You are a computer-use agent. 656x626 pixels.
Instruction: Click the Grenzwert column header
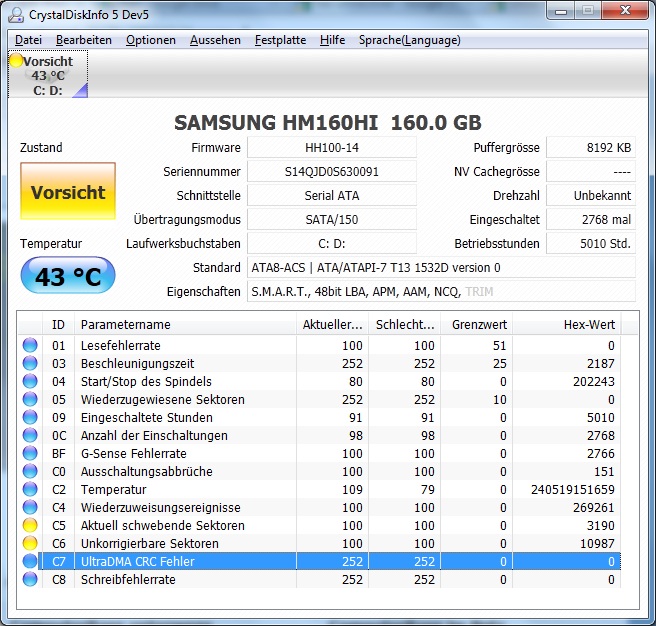pyautogui.click(x=477, y=324)
